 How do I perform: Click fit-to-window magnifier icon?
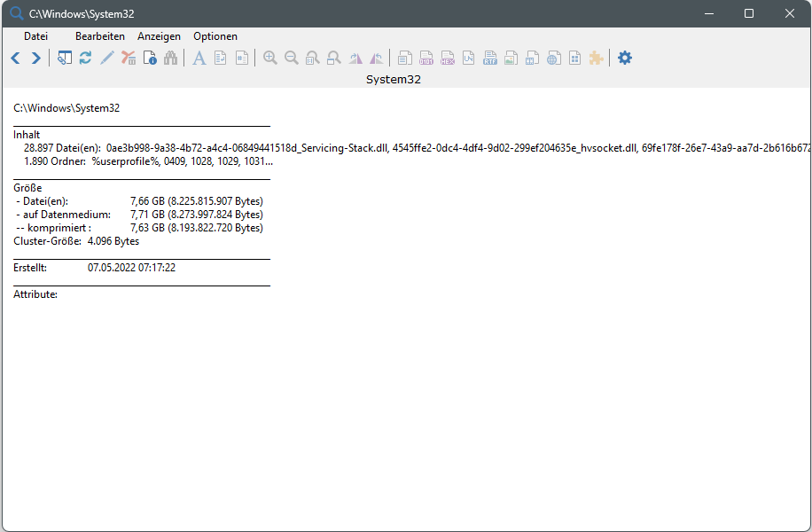pyautogui.click(x=333, y=58)
